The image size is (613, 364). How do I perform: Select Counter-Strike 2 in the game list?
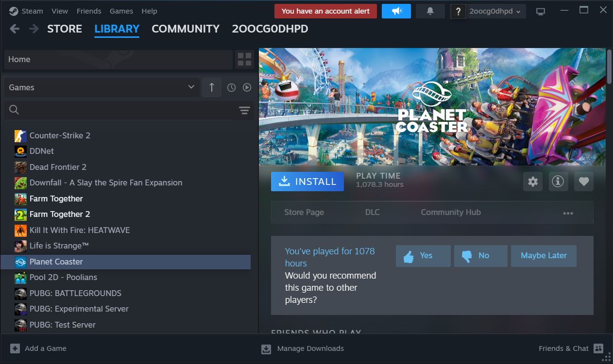125,135
